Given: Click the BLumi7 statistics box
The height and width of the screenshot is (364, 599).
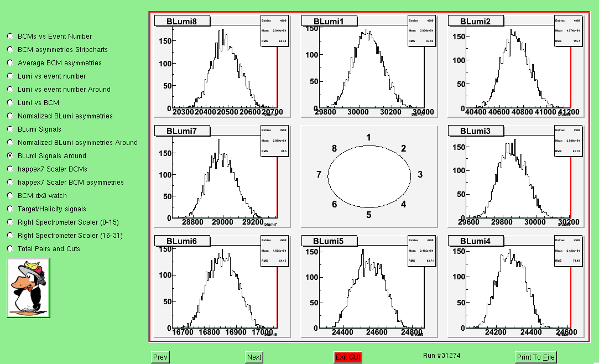Looking at the screenshot, I should [x=274, y=141].
